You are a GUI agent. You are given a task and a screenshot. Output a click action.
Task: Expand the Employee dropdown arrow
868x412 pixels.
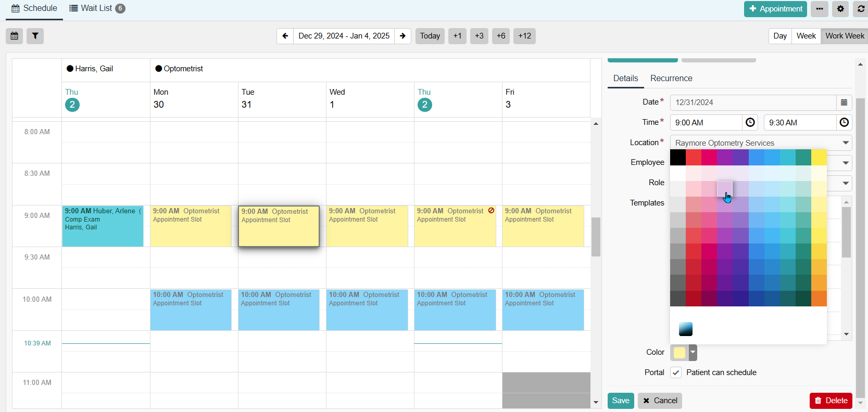pos(846,163)
